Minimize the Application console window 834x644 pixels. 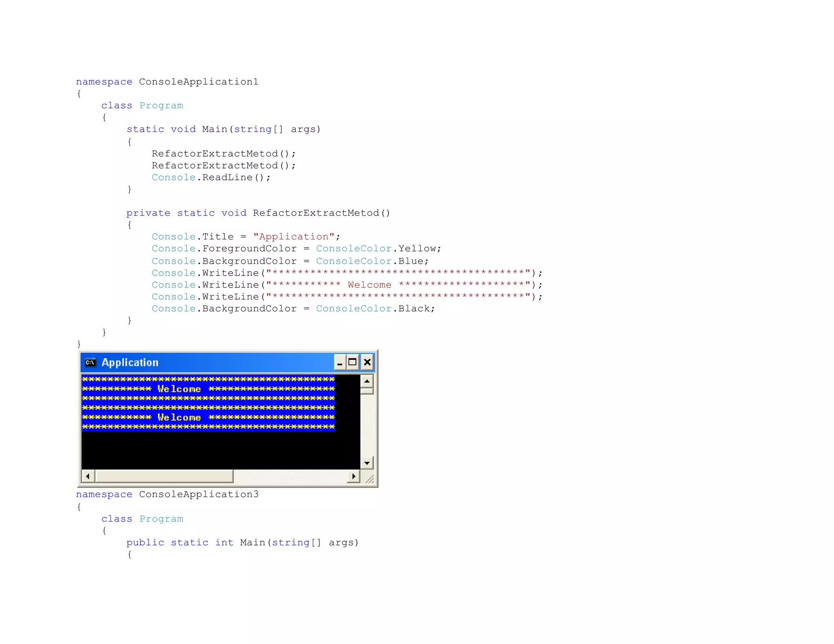tap(340, 362)
